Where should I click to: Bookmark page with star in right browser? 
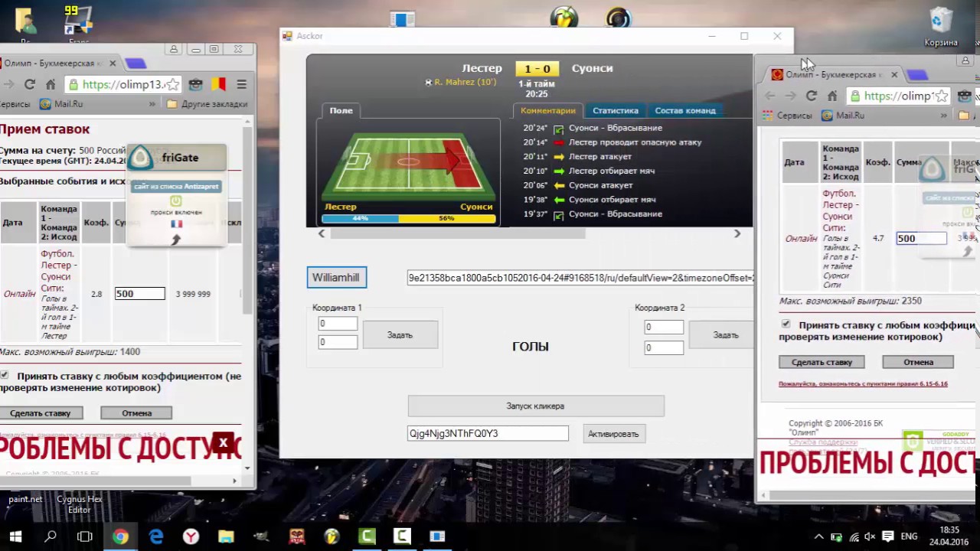(941, 96)
